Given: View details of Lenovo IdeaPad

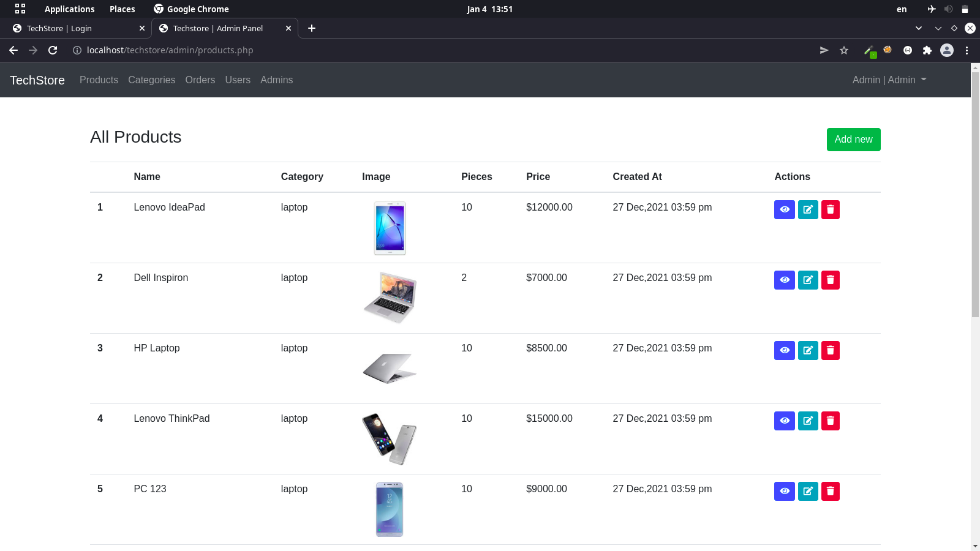Looking at the screenshot, I should click(784, 209).
